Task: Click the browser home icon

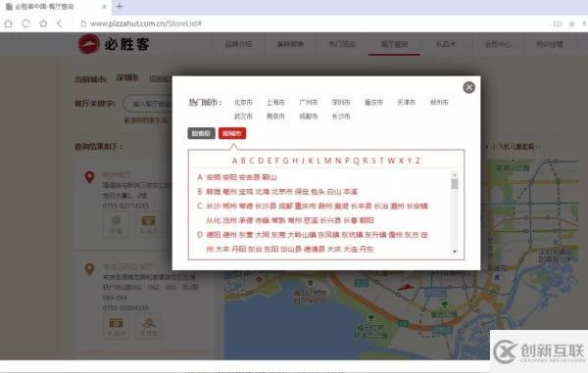Action: pos(8,23)
